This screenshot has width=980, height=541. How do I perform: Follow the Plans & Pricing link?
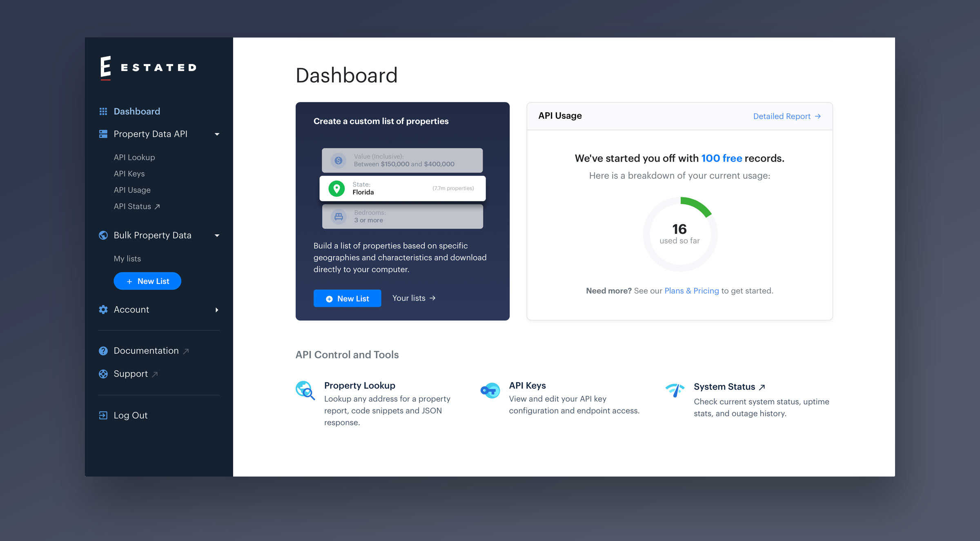click(x=691, y=291)
